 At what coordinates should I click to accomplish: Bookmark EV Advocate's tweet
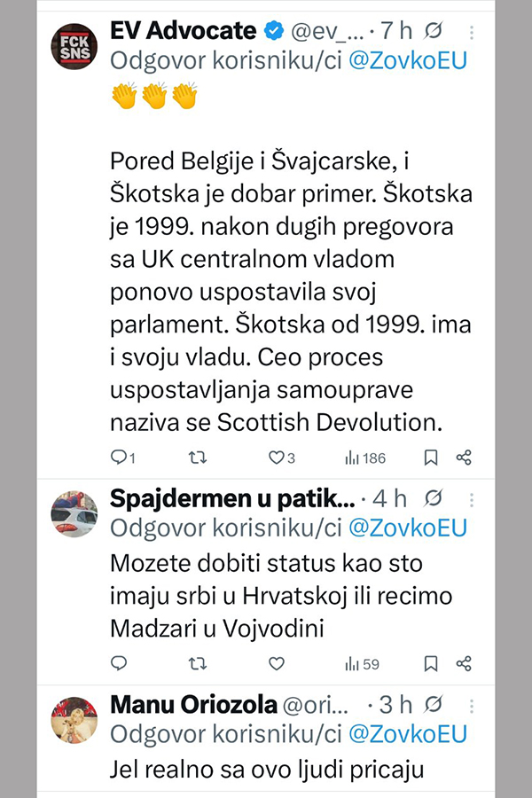[430, 458]
